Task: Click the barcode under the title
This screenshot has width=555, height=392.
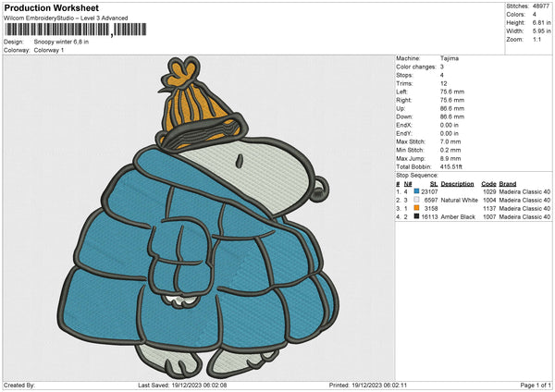Action: tap(75, 30)
